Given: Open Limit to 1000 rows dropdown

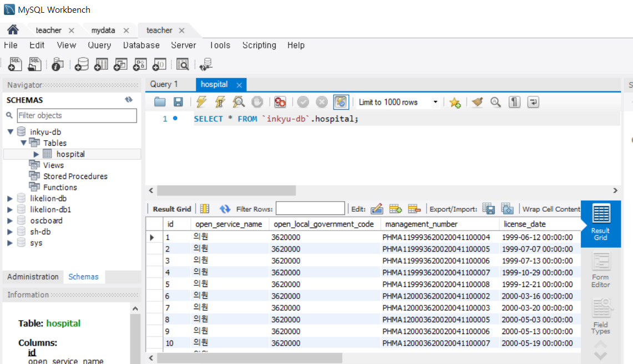Looking at the screenshot, I should pos(435,102).
